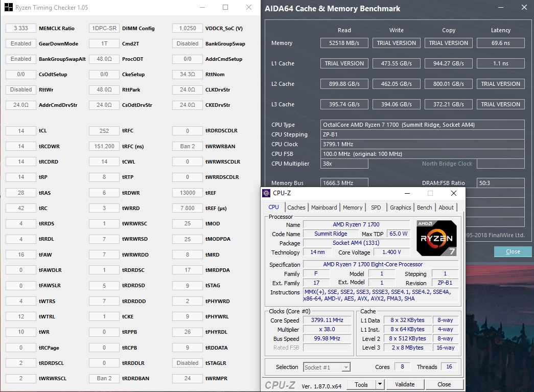Screen dimensions: 534x392
Task: Switch to the Caches tab in CPU-Z
Action: pos(296,207)
